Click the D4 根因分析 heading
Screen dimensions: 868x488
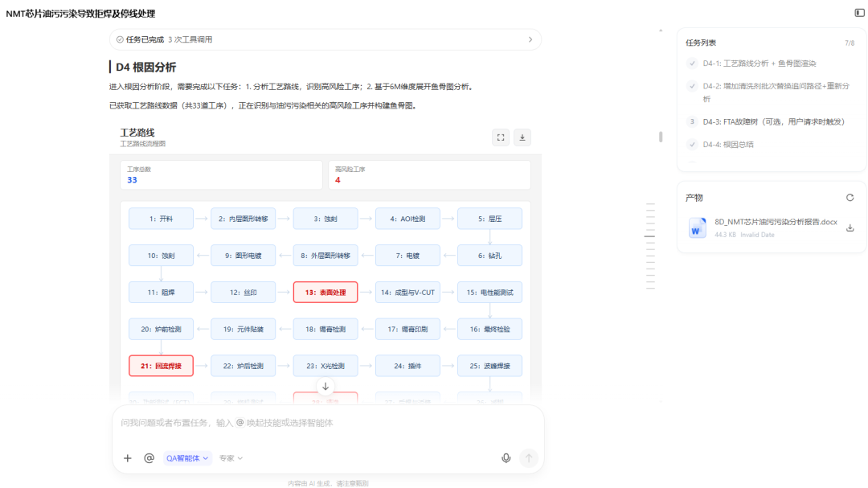[x=145, y=67]
